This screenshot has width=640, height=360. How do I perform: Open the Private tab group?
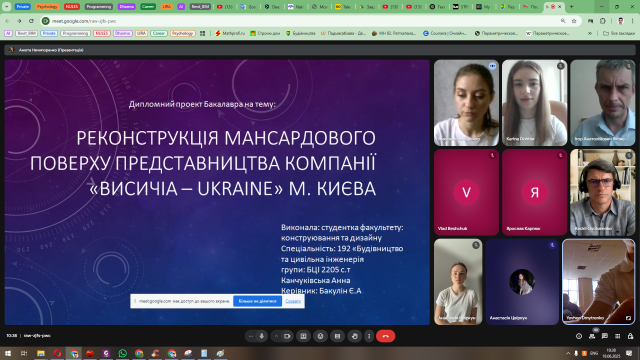point(23,7)
